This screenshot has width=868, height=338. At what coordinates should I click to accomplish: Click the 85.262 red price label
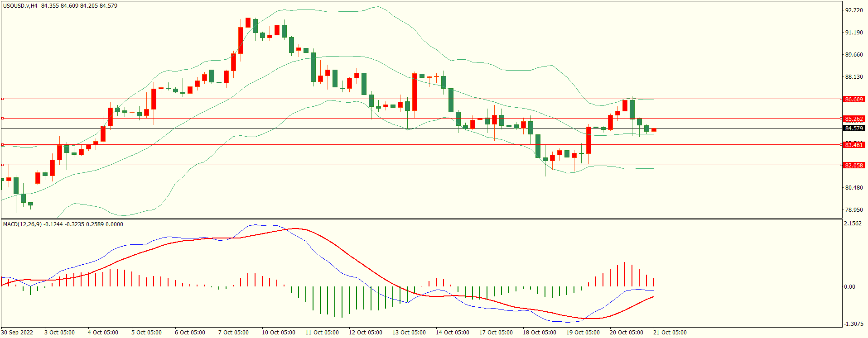point(854,119)
